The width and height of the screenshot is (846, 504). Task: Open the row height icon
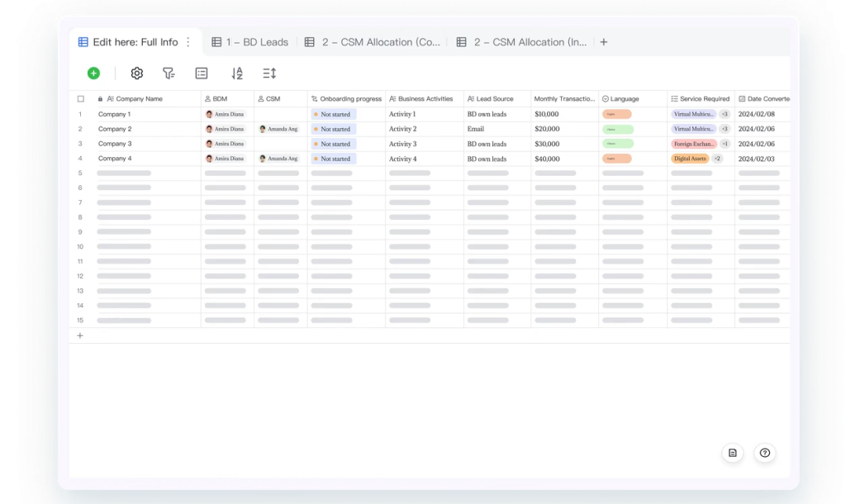(x=269, y=73)
